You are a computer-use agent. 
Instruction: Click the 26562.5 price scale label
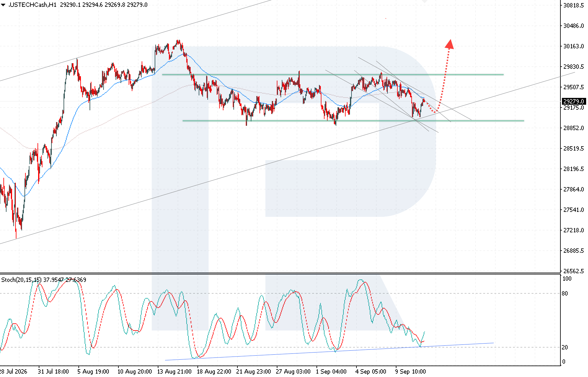573,271
